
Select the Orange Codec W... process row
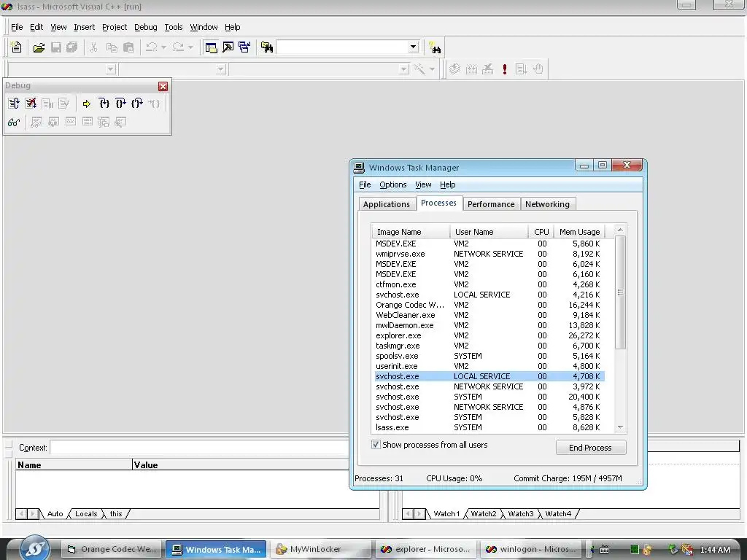tap(488, 305)
